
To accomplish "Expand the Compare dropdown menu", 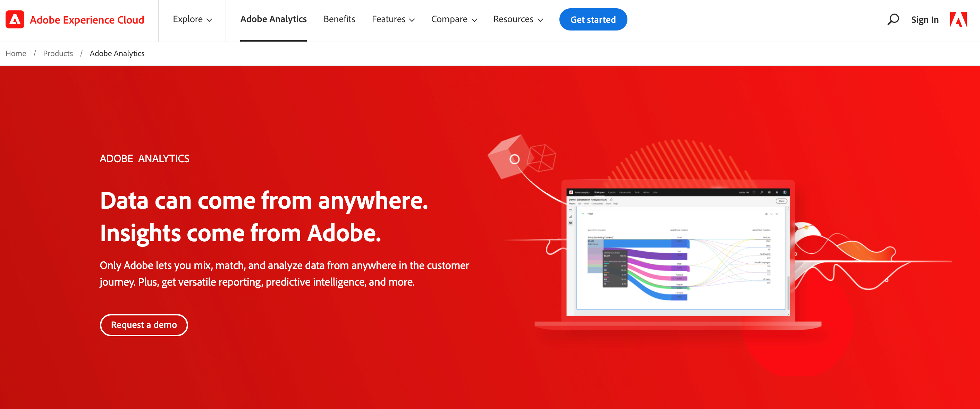I will coord(455,19).
